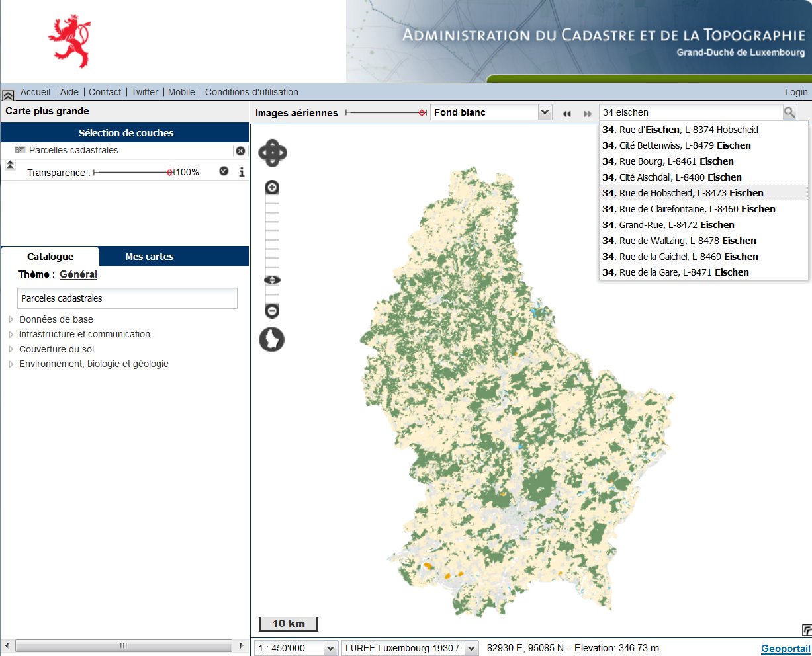Open the Geoportail link
Screen dimensions: 812x656
(x=786, y=649)
